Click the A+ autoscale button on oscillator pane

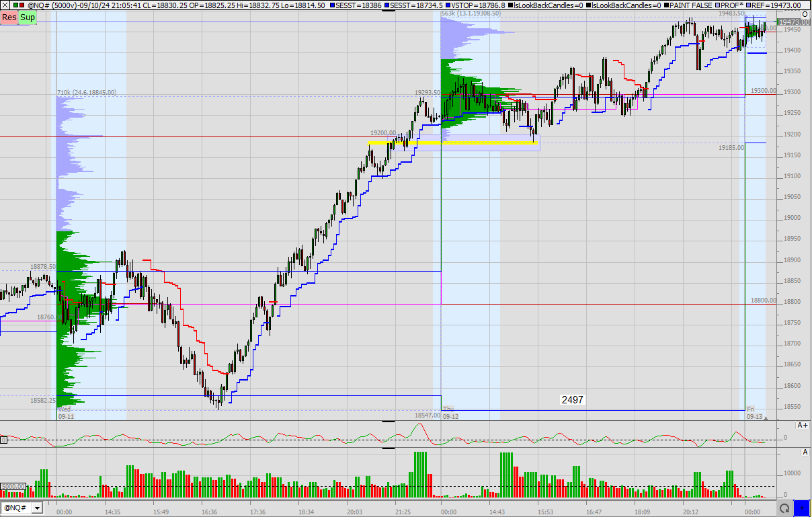tap(803, 425)
